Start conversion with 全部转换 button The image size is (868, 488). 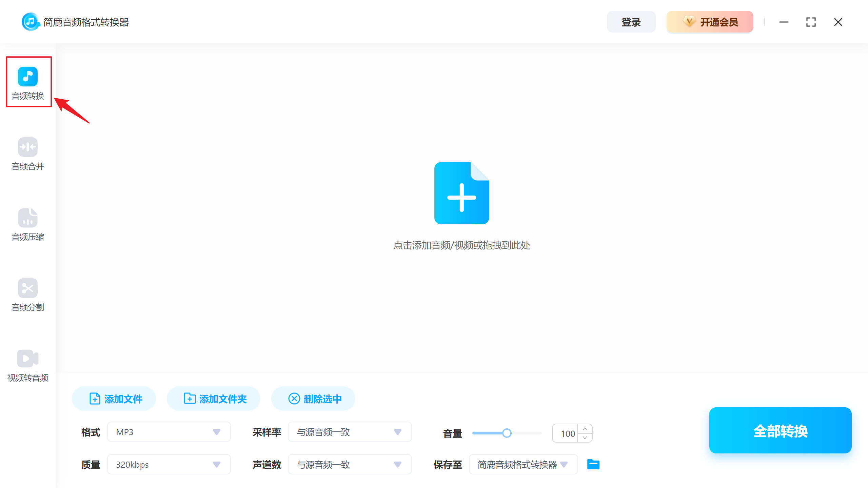click(x=780, y=431)
